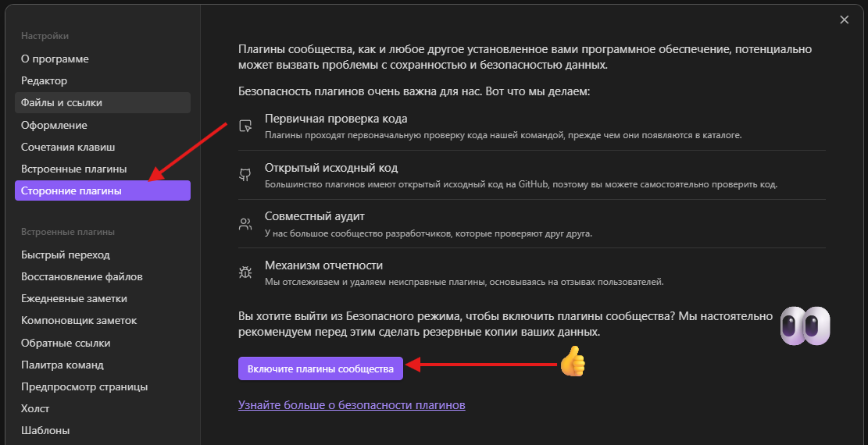The image size is (868, 445).
Task: Click the thumbs up emoji
Action: coord(573,361)
